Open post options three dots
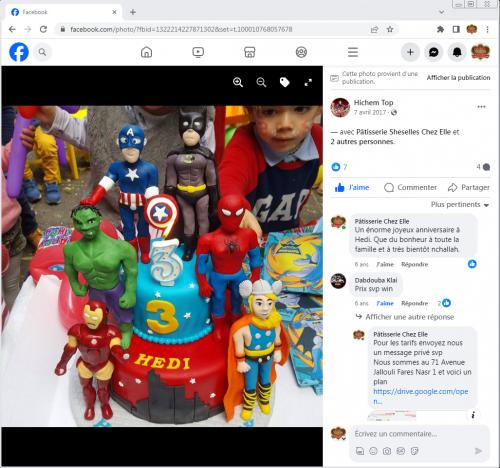This screenshot has height=468, width=500. (481, 107)
